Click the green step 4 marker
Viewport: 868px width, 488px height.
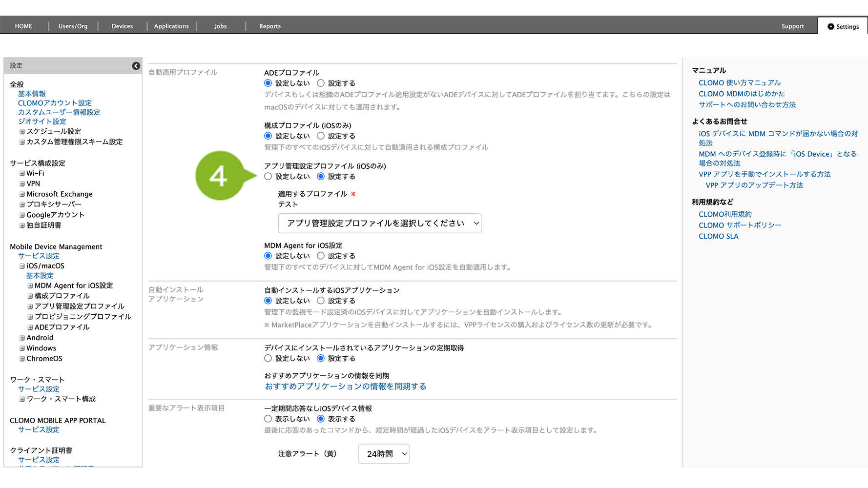(219, 176)
